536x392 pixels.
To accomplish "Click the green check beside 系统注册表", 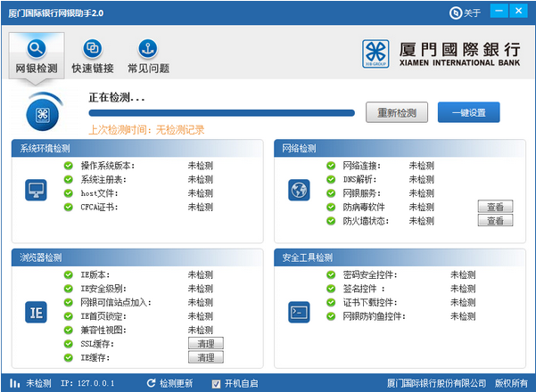I will tap(69, 179).
